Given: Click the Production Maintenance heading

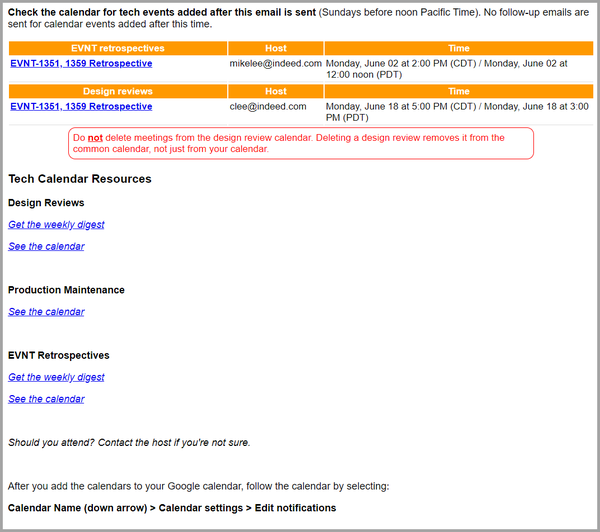Looking at the screenshot, I should (x=66, y=290).
